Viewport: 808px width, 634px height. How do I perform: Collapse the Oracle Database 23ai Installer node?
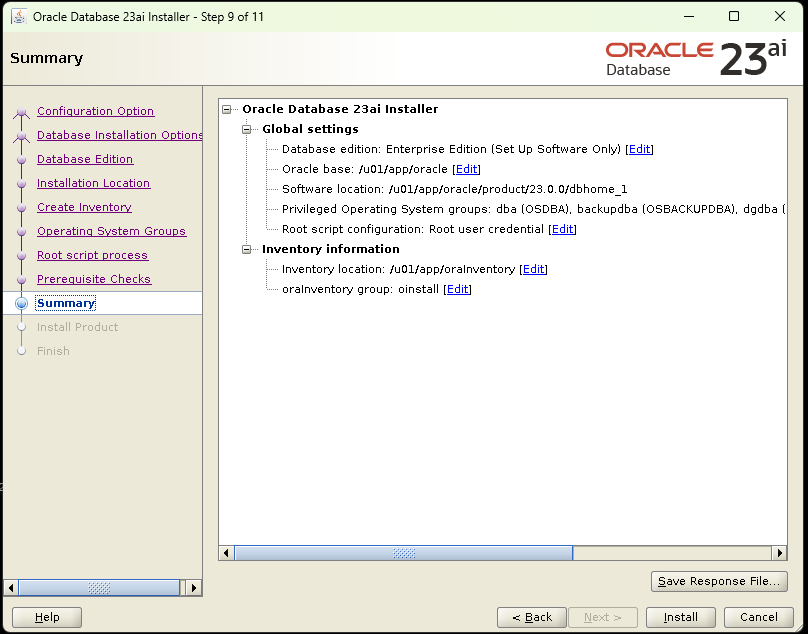(x=228, y=109)
